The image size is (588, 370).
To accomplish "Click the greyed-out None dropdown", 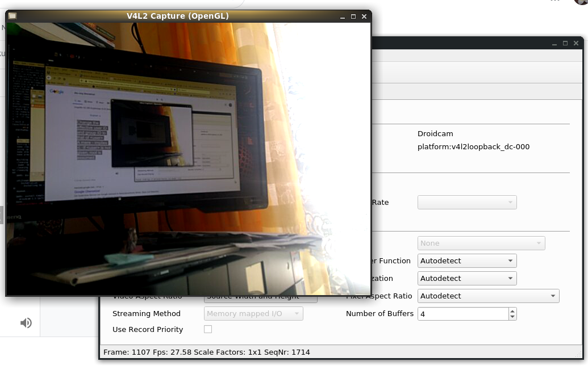I will click(x=481, y=243).
